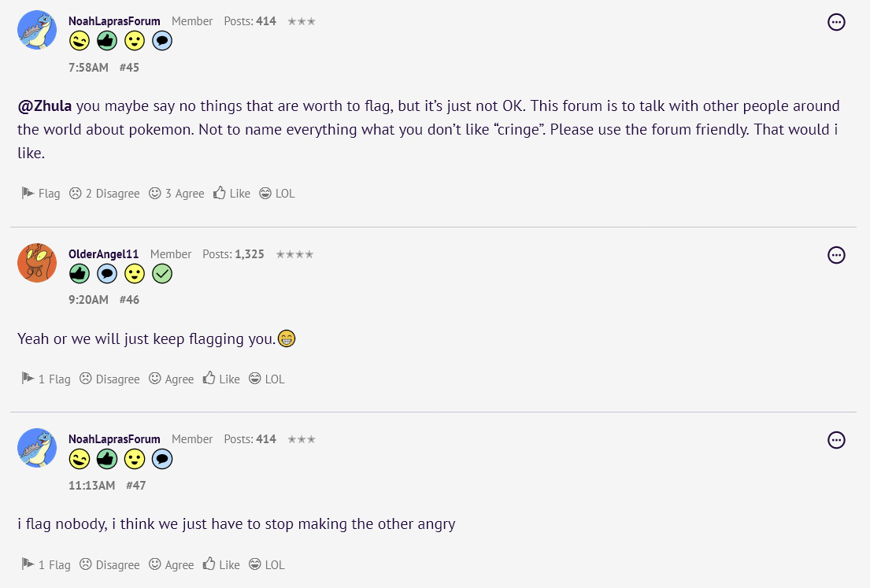
Task: Toggle Agree reaction on post #45
Action: [176, 193]
